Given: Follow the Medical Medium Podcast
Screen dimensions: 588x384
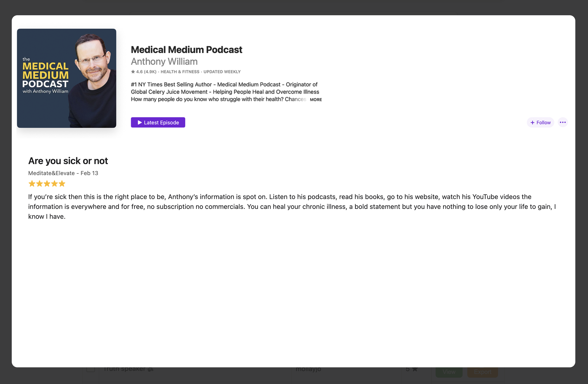Looking at the screenshot, I should pos(540,123).
